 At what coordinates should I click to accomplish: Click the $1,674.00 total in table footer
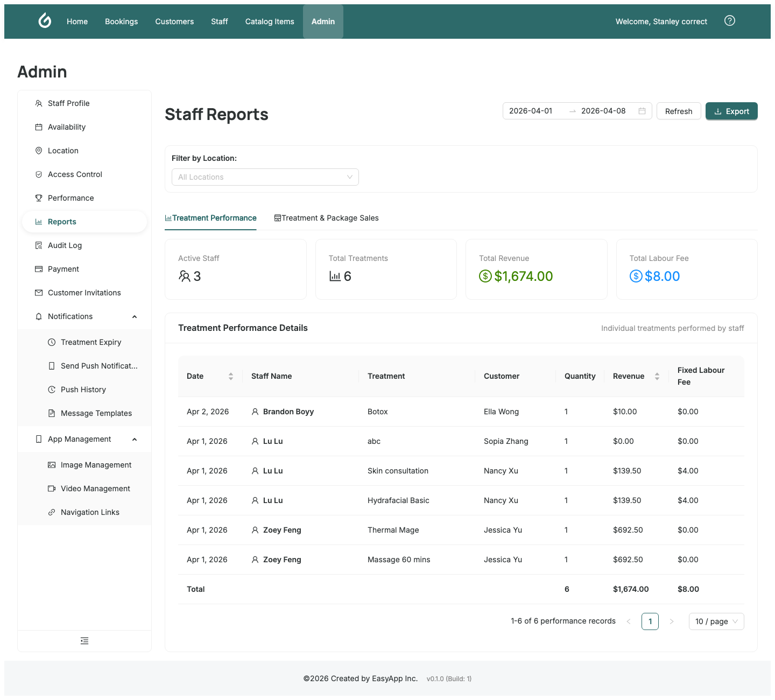631,589
